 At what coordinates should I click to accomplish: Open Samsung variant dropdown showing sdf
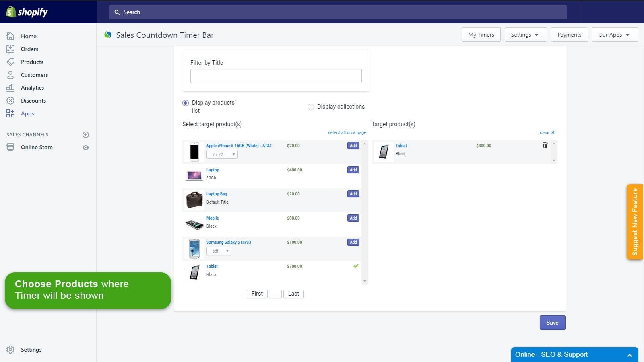(x=219, y=251)
